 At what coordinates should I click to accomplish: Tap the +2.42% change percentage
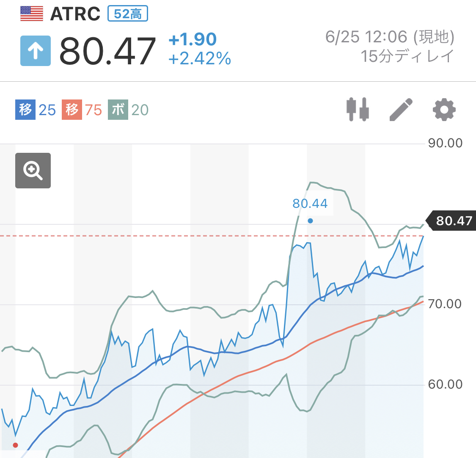click(200, 58)
